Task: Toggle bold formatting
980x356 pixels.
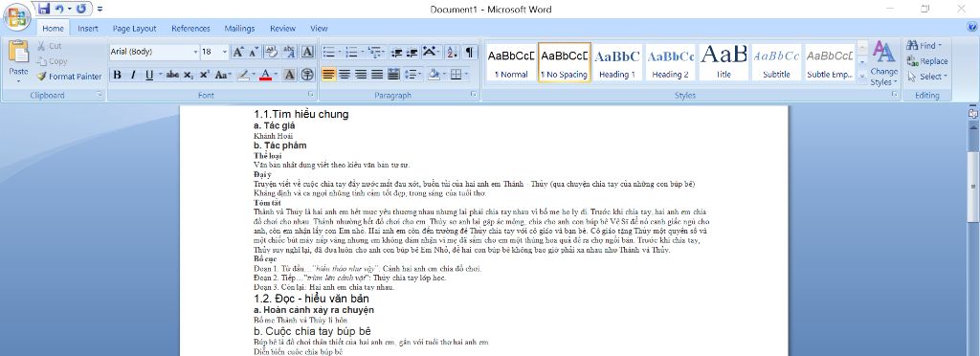Action: coord(117,75)
